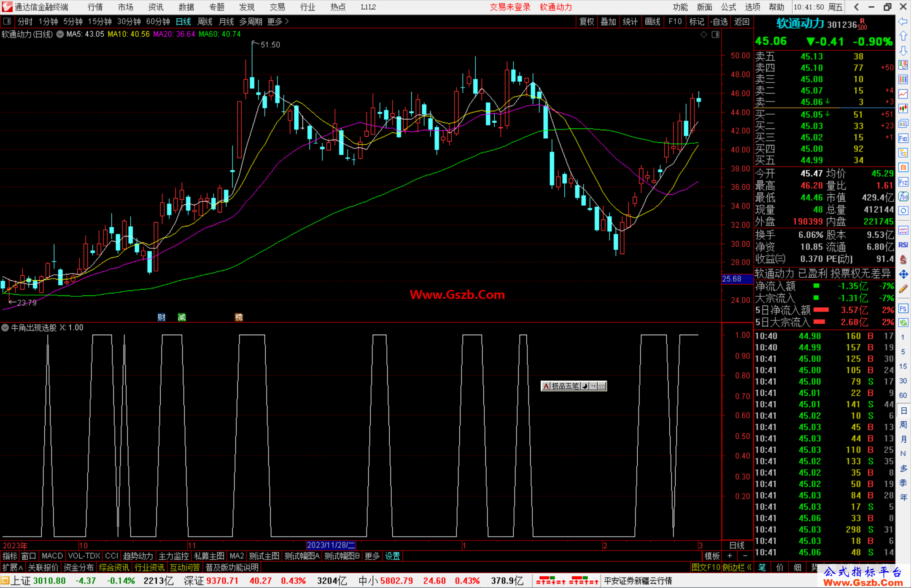Click the 榜 marker on the chart
The height and width of the screenshot is (588, 911).
[x=239, y=317]
